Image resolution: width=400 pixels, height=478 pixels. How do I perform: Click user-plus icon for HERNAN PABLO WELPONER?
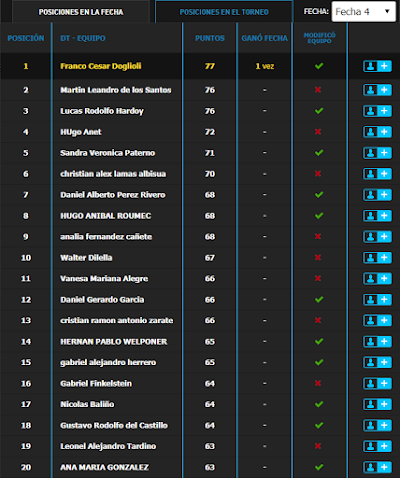[x=377, y=342]
